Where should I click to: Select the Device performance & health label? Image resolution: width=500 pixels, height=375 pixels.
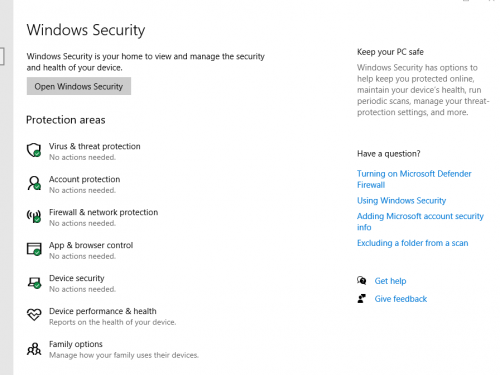(103, 311)
